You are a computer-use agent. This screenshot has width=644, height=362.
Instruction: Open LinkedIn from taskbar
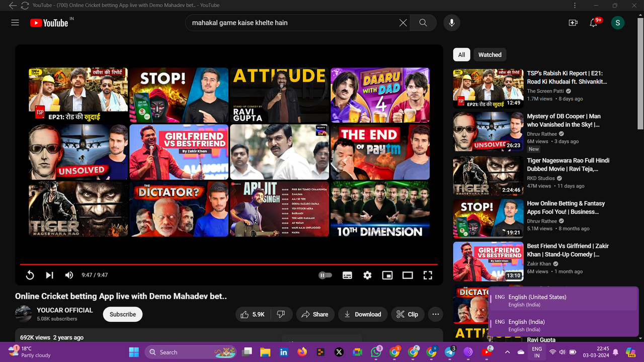point(283,352)
